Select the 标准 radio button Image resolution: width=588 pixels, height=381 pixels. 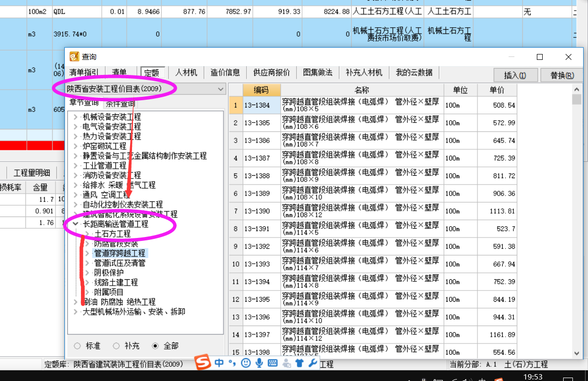(77, 346)
